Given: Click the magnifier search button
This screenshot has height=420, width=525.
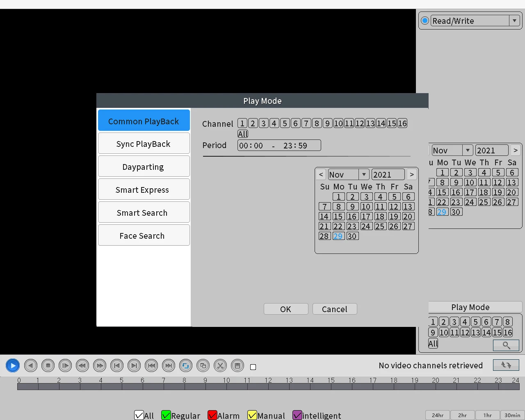Looking at the screenshot, I should [506, 345].
